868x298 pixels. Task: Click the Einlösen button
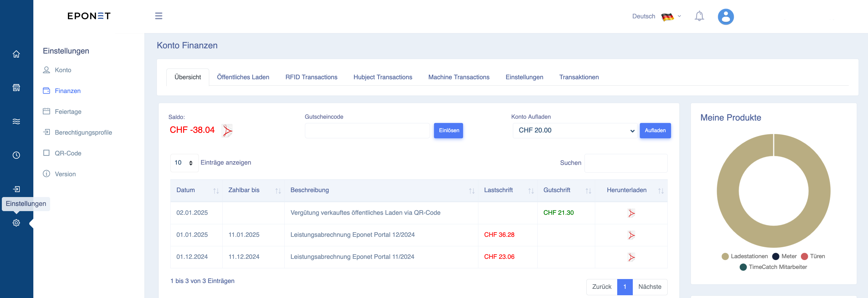click(x=448, y=130)
